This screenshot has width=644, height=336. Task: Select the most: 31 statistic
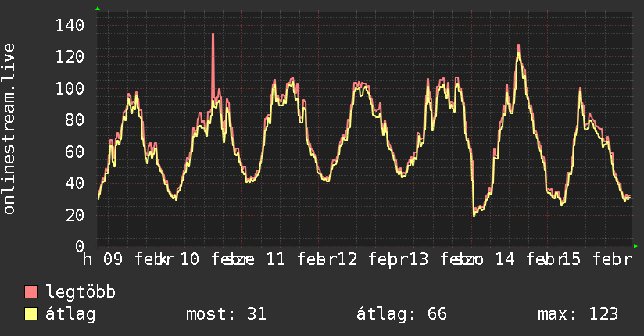tap(227, 314)
